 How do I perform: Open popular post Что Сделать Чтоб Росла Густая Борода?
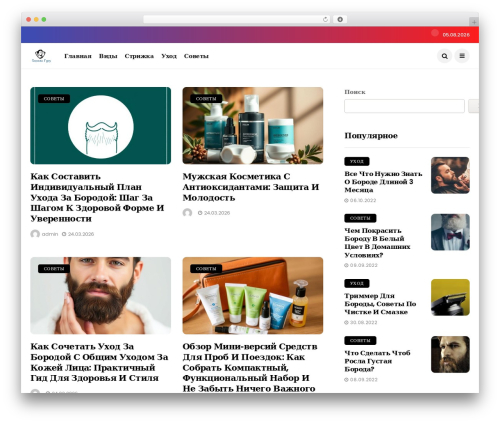click(377, 361)
